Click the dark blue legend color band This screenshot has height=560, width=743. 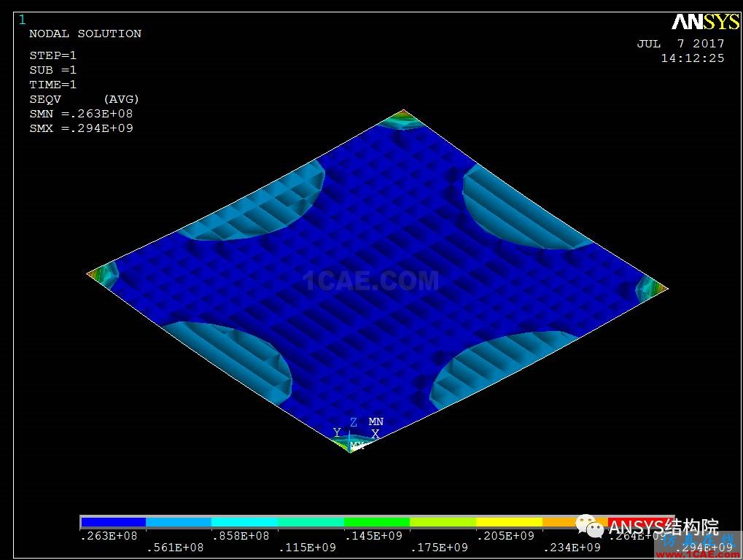coord(113,522)
